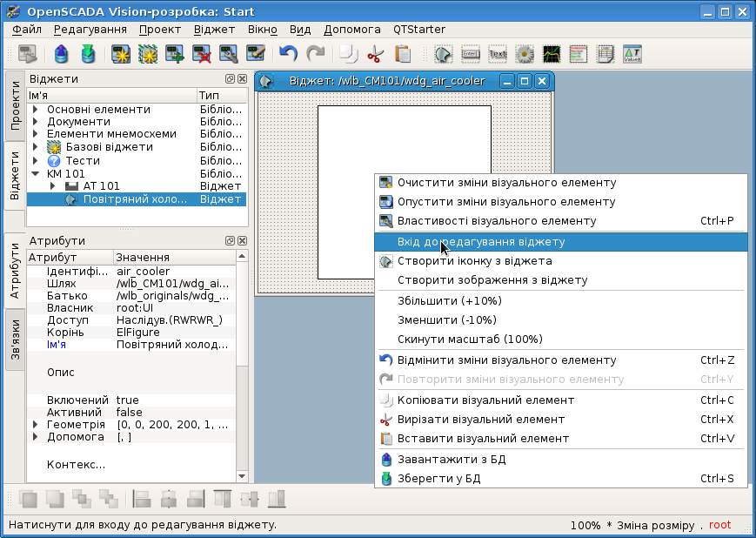This screenshot has width=756, height=538.
Task: Click the Save to DB toolbar icon
Action: 88,54
